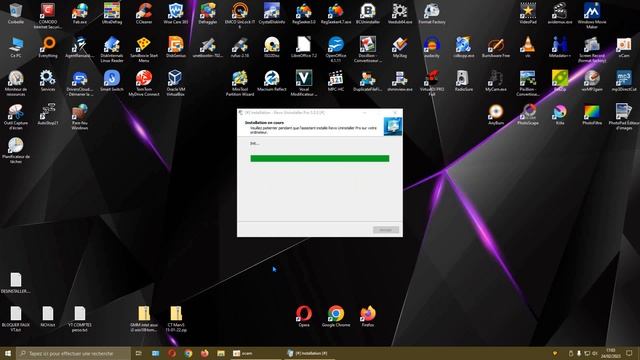
Task: Open the VLC cone icon
Action: [x=528, y=47]
